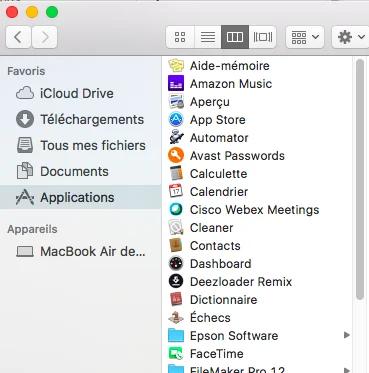
Task: Select Applications in the sidebar
Action: pos(80,197)
